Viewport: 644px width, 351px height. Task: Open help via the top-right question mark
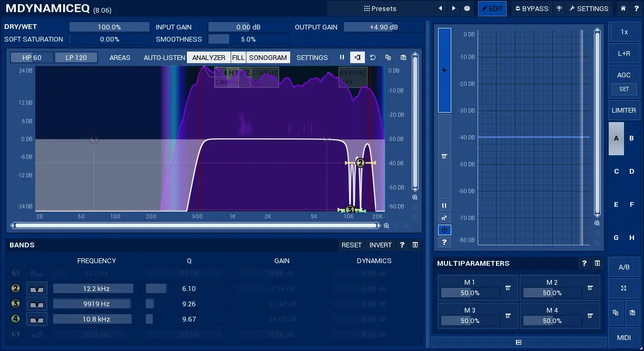click(x=636, y=8)
